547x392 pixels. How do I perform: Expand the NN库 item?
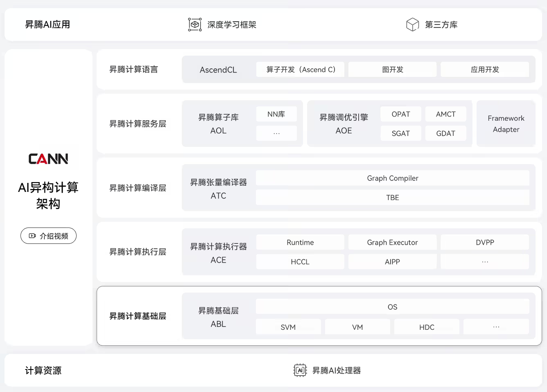(x=276, y=114)
